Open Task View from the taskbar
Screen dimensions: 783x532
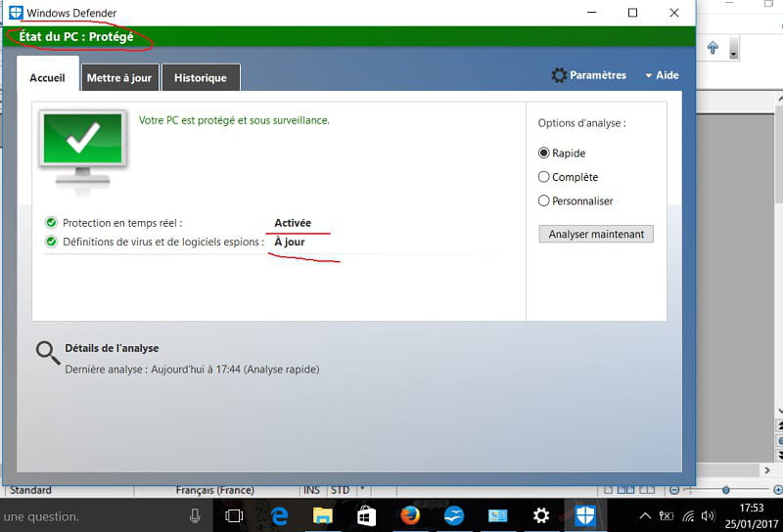tap(234, 515)
